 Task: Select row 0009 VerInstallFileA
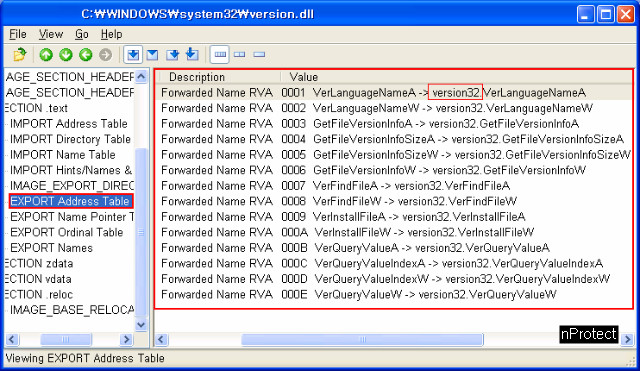(x=394, y=217)
